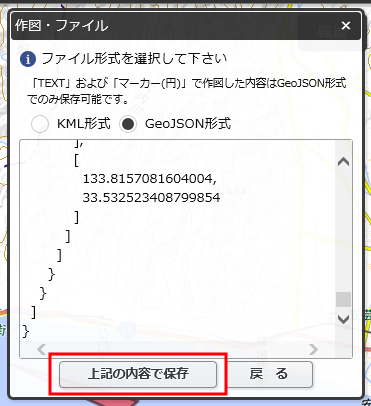Click the vertical scrollbar track above the thumb
Viewport: 371px width, 406px height.
tap(343, 230)
